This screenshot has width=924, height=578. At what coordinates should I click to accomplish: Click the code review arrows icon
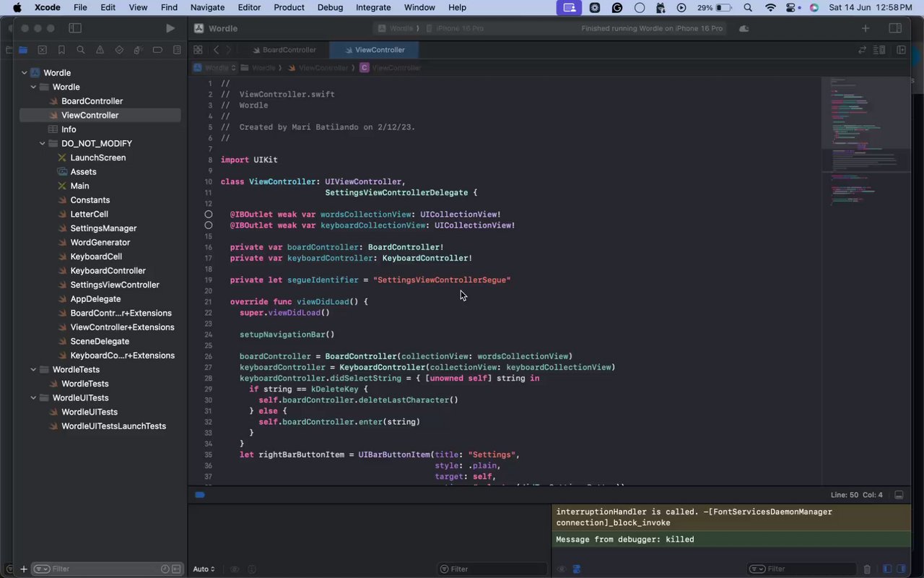pyautogui.click(x=862, y=50)
